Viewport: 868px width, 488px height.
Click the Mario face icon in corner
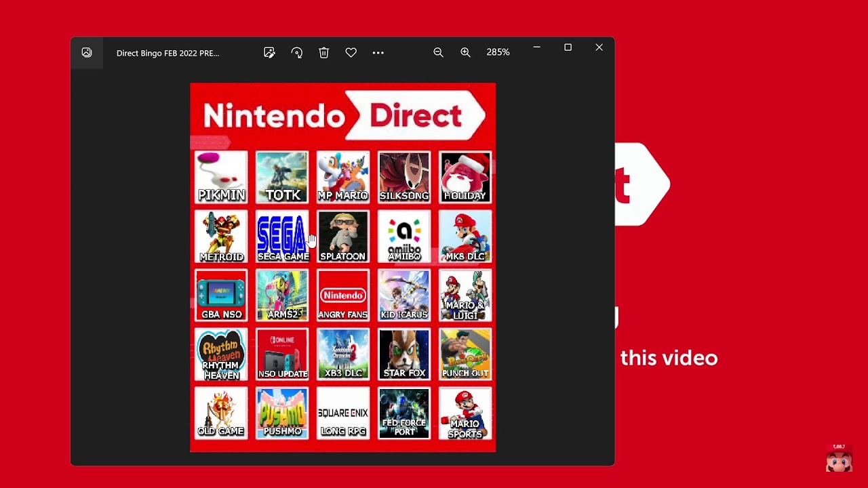[839, 458]
